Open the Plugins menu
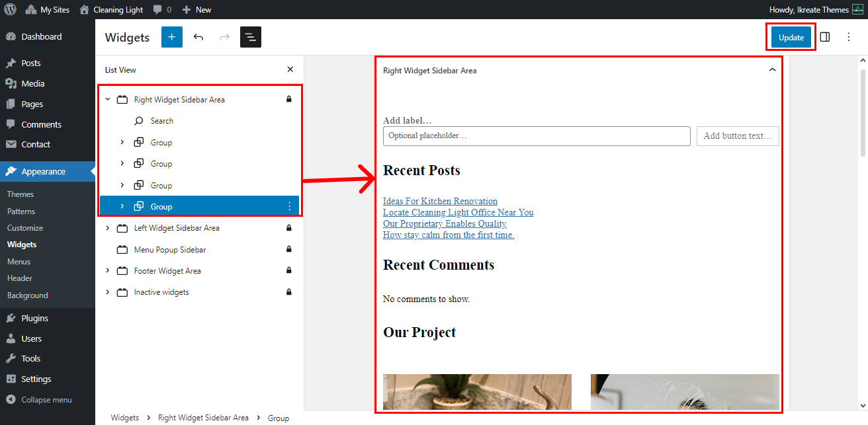The width and height of the screenshot is (868, 425). click(34, 318)
